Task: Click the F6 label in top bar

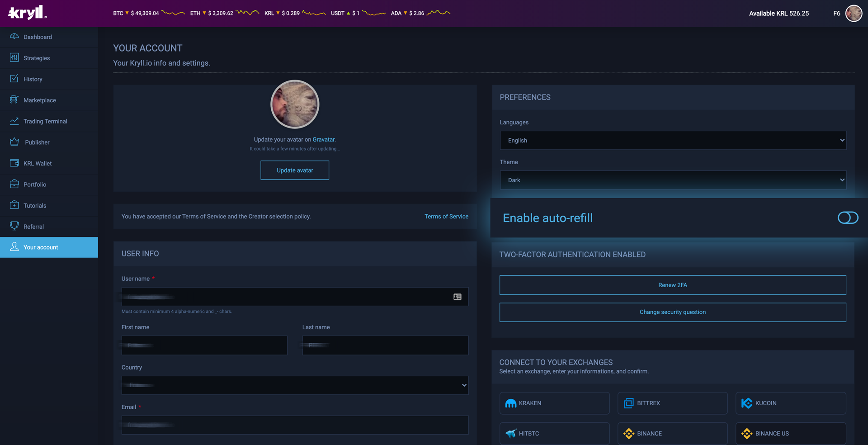Action: [837, 13]
